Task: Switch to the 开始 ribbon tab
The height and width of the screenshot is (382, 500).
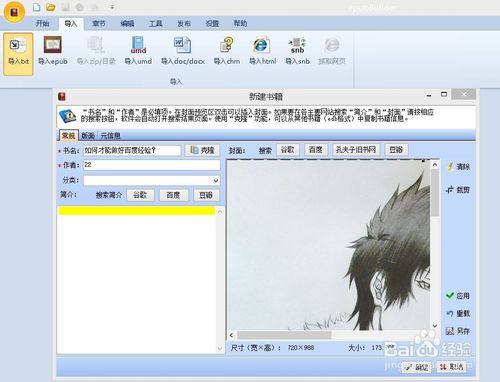Action: click(x=42, y=23)
